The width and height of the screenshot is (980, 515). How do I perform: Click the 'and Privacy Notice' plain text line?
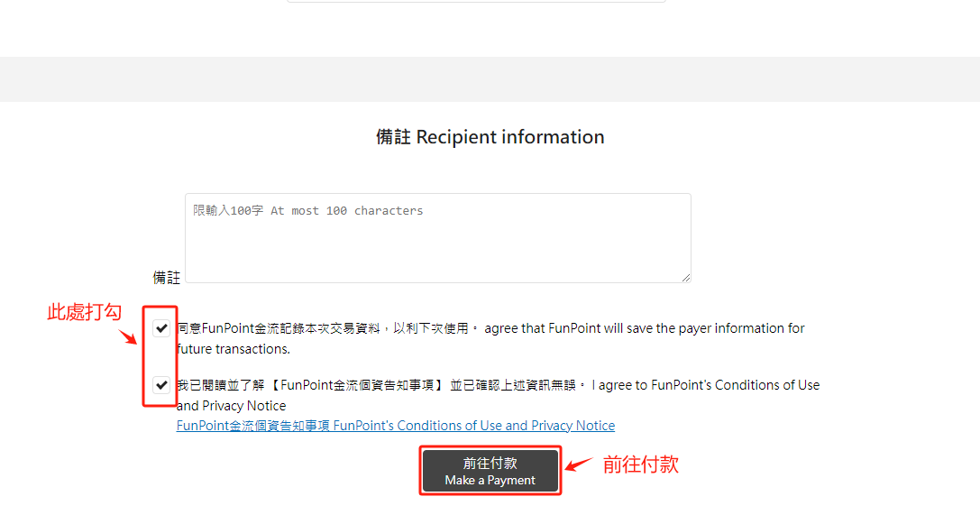(231, 406)
